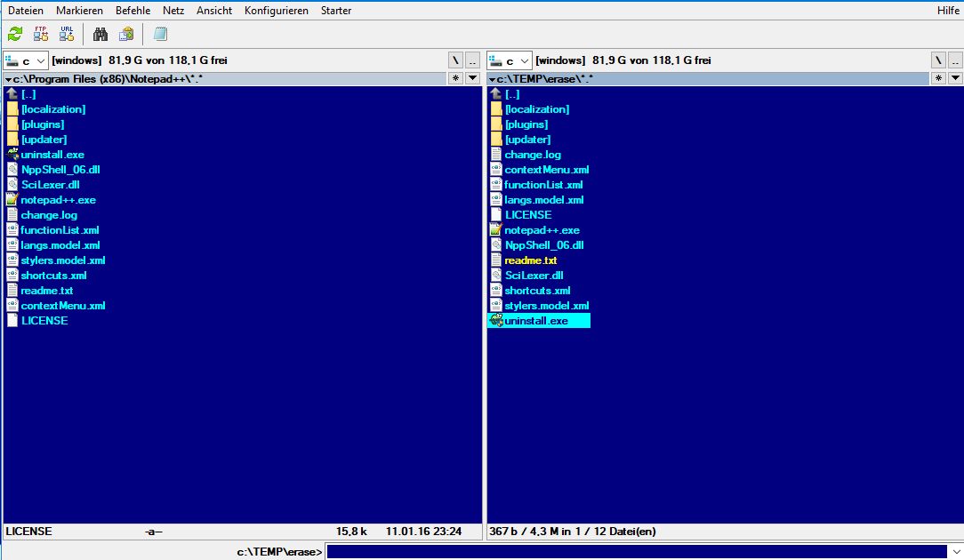Screen dimensions: 964x560
Task: Open the FTP connect toolbar icon
Action: 41,34
